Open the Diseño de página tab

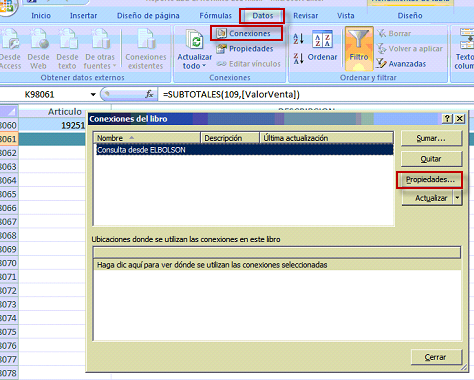(x=148, y=16)
